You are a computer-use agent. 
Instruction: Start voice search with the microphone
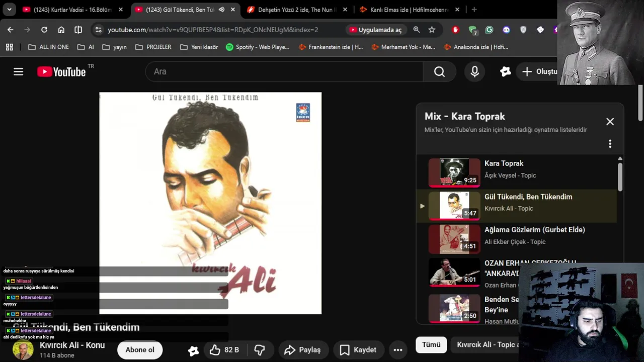tap(474, 72)
